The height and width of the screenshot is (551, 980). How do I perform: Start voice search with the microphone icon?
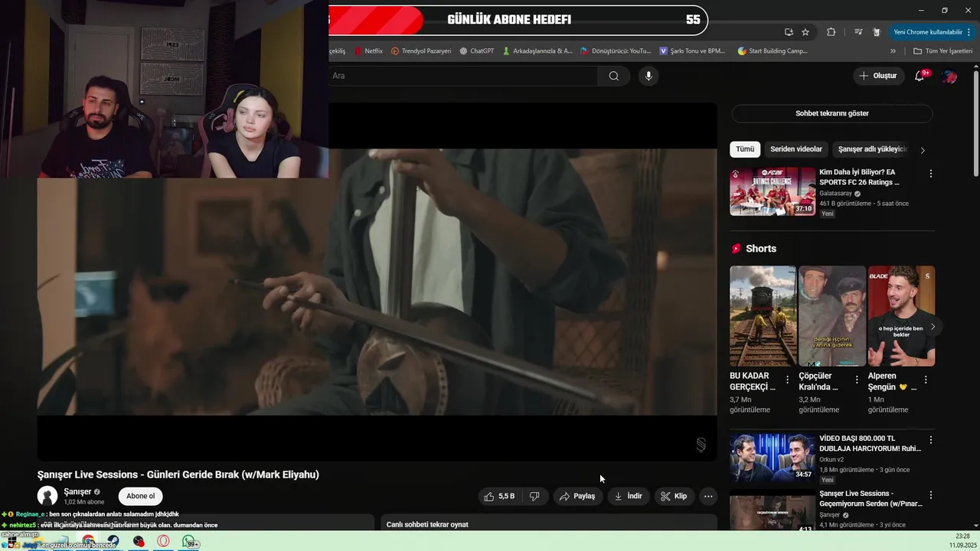[x=648, y=76]
